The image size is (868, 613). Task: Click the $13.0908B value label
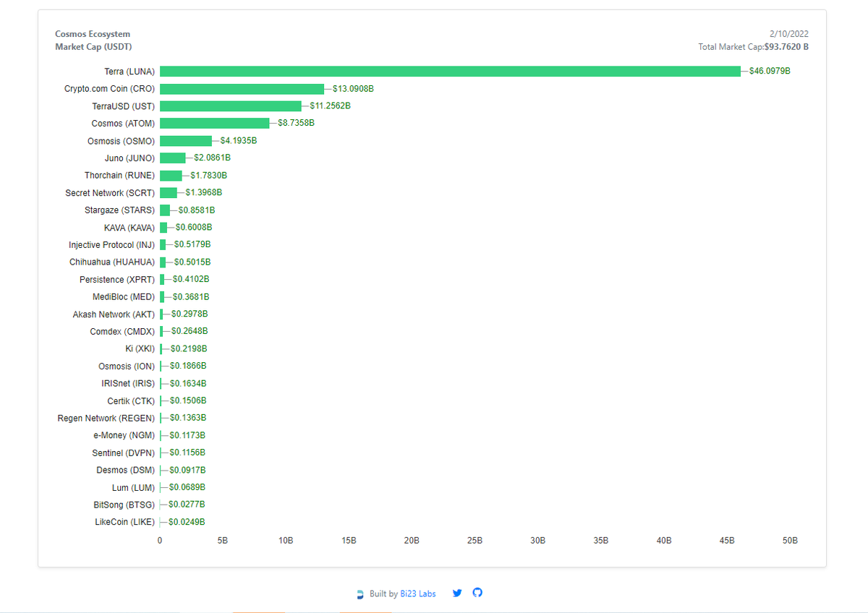[353, 89]
